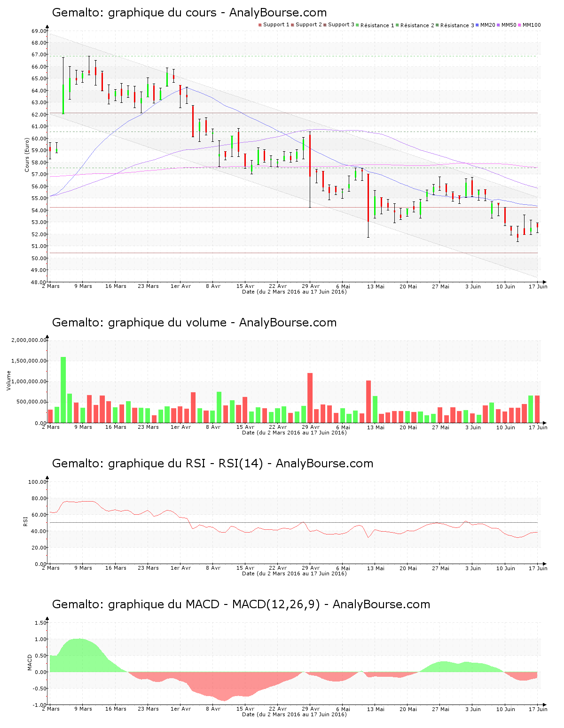Screen dimensions: 564x728
Task: Click the 500,000.00 value on volume axis
Action: (x=31, y=402)
